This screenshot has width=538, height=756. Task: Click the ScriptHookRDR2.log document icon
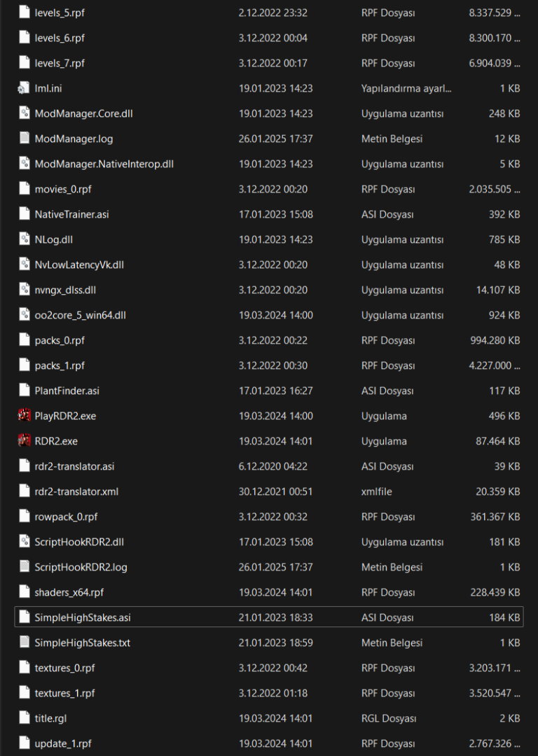[25, 566]
